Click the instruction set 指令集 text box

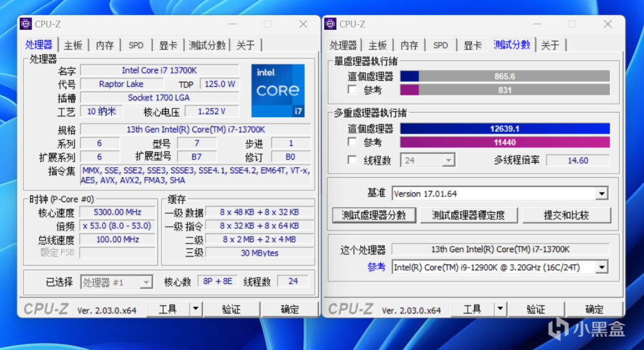[x=195, y=176]
